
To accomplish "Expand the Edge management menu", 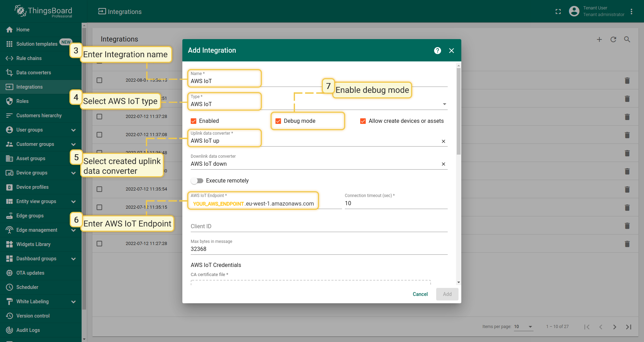I will [x=74, y=230].
